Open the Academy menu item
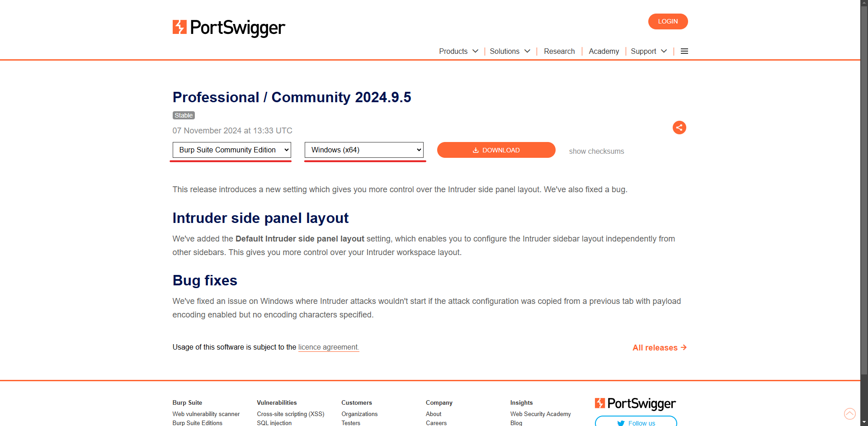Viewport: 868px width, 426px height. (604, 51)
